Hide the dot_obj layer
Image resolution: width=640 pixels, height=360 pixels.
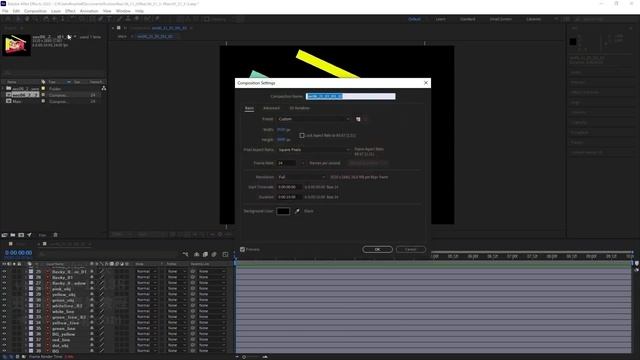[x=4, y=345]
